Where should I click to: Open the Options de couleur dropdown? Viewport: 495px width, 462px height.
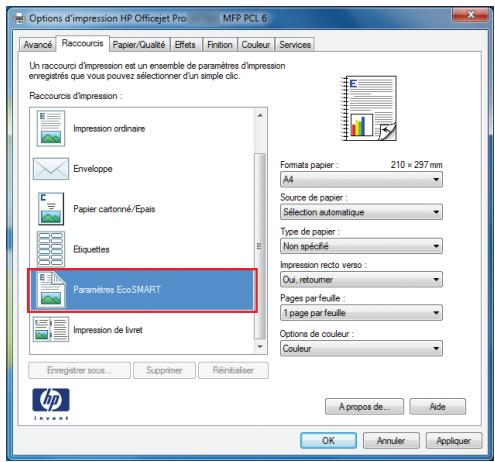(361, 349)
